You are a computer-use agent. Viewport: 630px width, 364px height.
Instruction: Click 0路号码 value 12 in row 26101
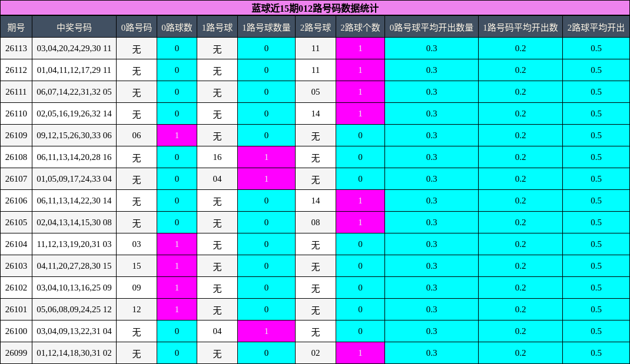[x=137, y=309]
